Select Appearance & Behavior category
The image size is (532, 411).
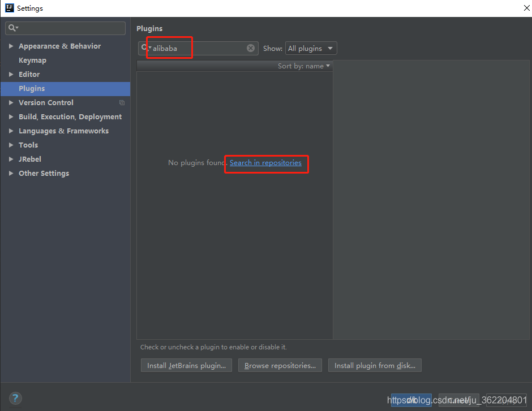point(60,46)
